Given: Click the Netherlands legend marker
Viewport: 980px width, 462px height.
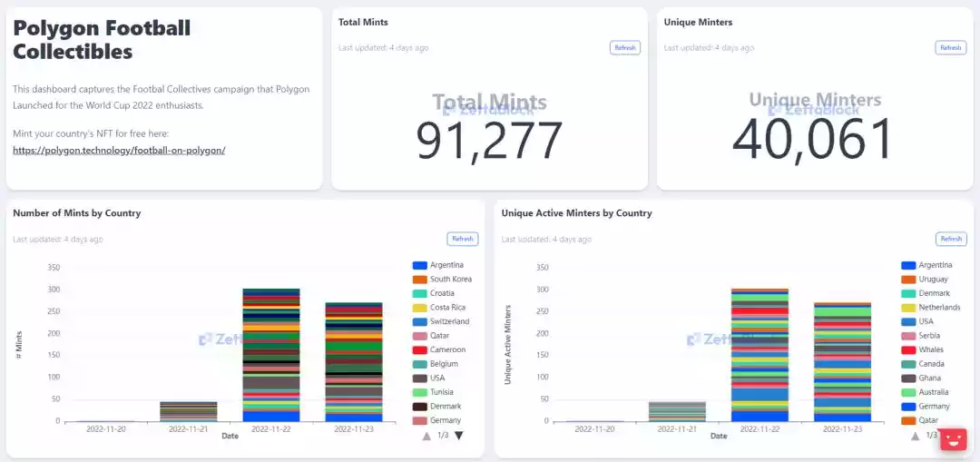Looking at the screenshot, I should pyautogui.click(x=907, y=308).
